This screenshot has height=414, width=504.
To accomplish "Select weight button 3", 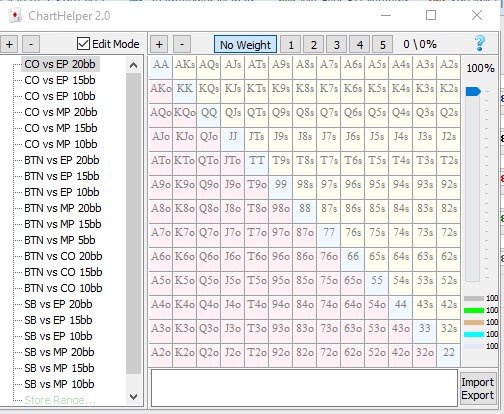I will click(x=337, y=44).
